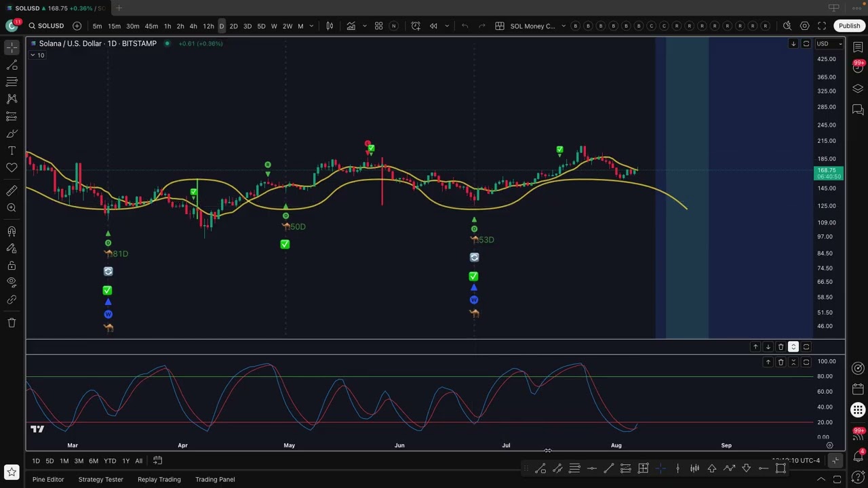Open candlestick chart style selector
868x488 pixels.
click(x=330, y=26)
